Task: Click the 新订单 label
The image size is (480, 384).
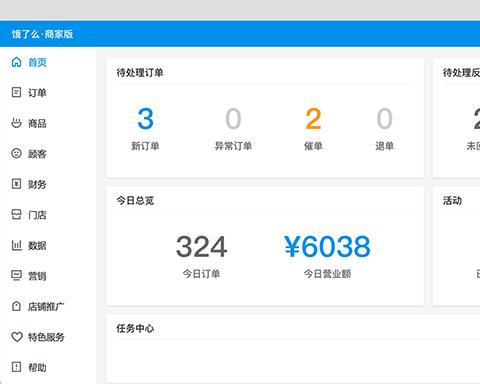Action: (x=145, y=146)
